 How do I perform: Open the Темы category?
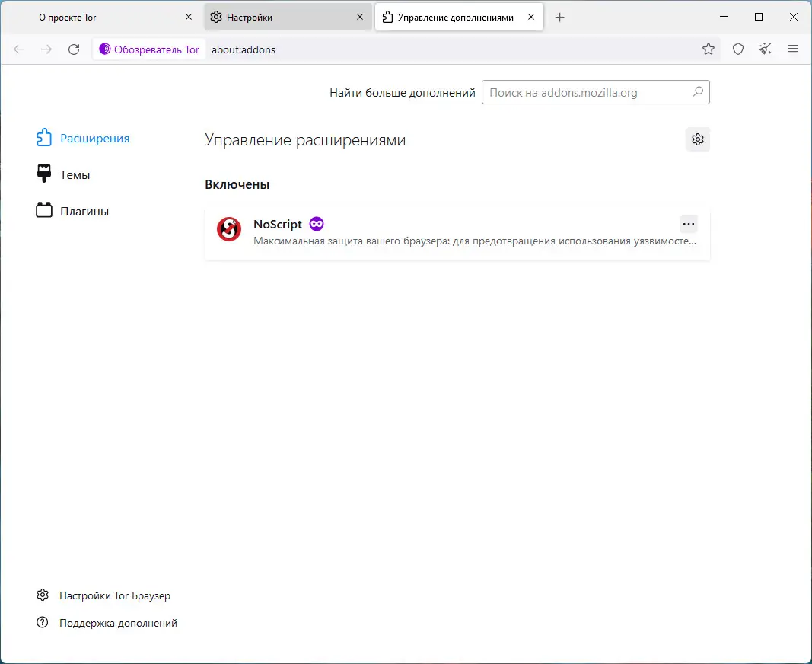62,174
